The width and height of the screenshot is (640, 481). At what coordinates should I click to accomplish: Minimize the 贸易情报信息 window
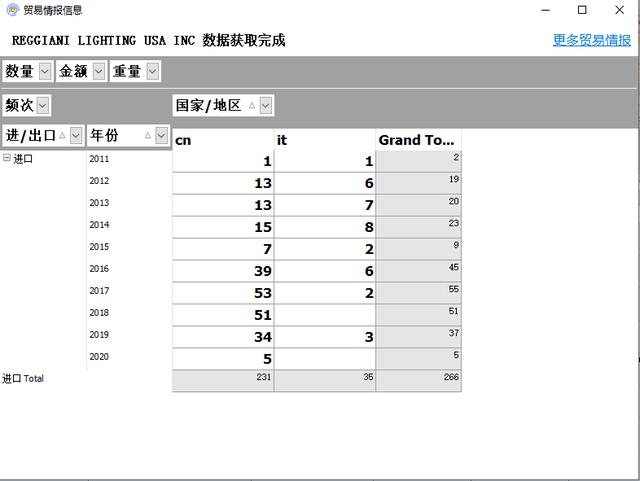click(x=545, y=10)
